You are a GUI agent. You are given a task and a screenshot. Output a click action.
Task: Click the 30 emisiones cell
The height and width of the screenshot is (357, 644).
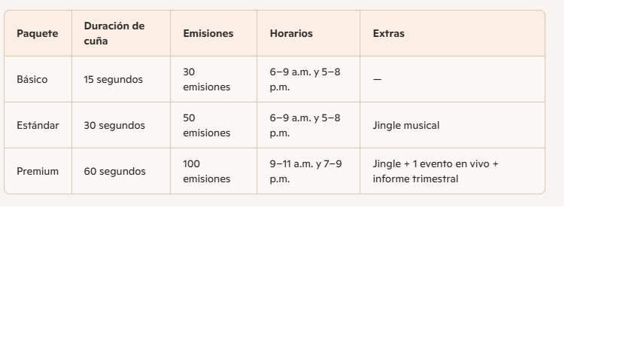tap(206, 80)
